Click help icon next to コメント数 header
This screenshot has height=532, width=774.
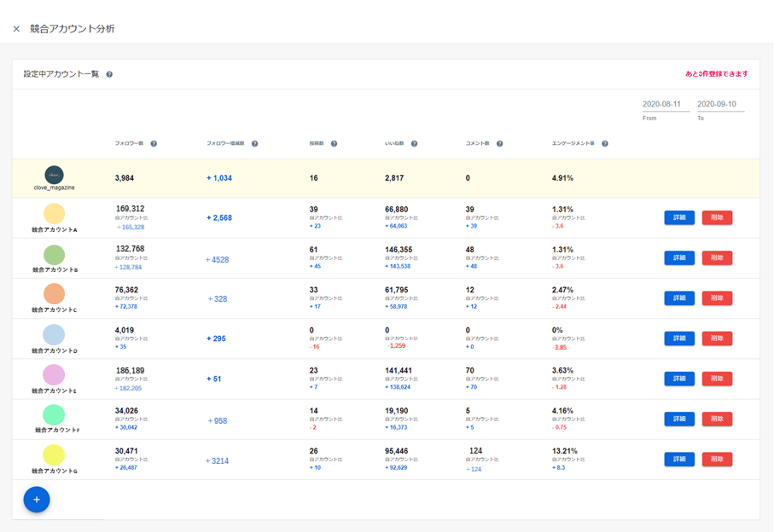(499, 144)
